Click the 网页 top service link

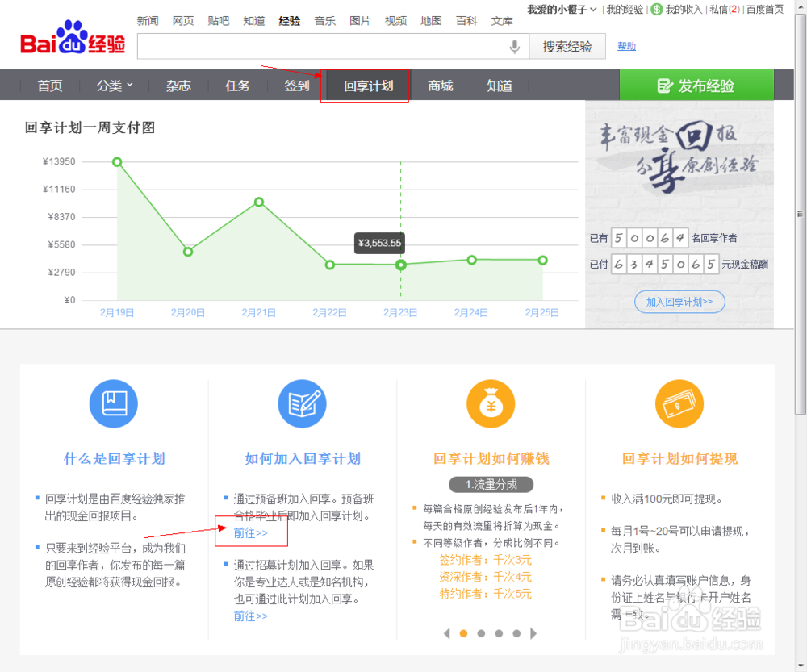click(x=183, y=21)
